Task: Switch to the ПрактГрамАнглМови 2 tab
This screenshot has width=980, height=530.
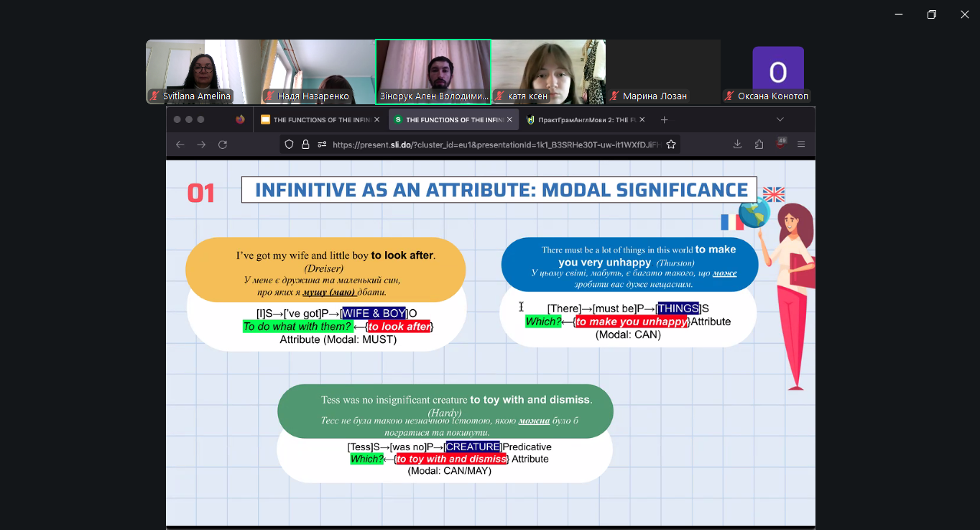Action: tap(578, 120)
